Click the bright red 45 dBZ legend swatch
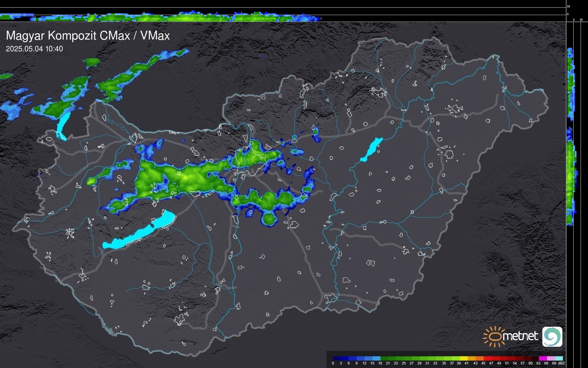Screen dimensions: 588x368 pyautogui.click(x=487, y=358)
